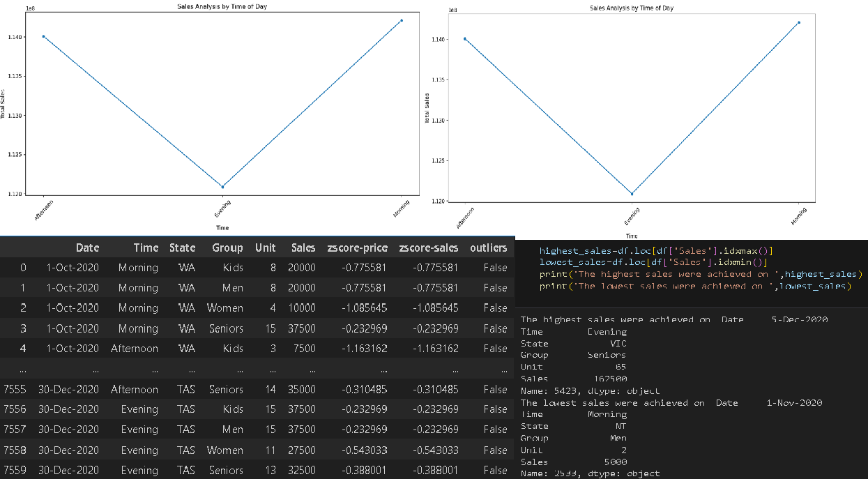The height and width of the screenshot is (479, 868).
Task: Click the left chart title Sales Analysis
Action: click(x=222, y=6)
